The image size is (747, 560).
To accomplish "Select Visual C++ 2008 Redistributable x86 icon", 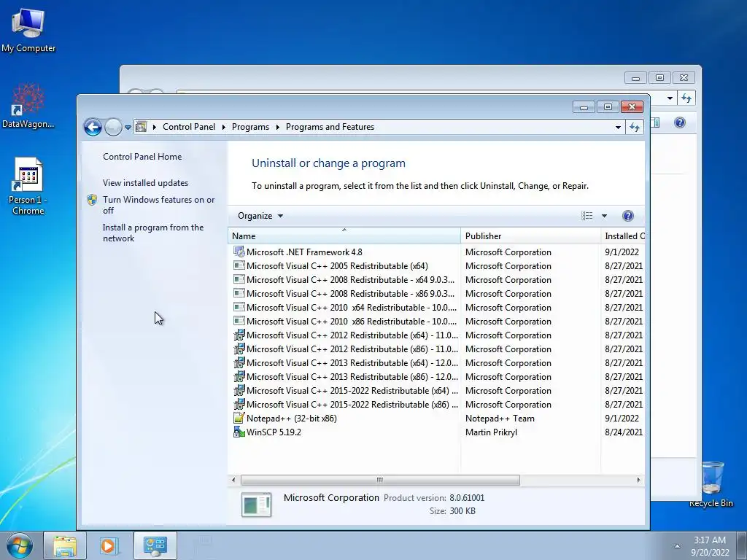I will [x=239, y=293].
